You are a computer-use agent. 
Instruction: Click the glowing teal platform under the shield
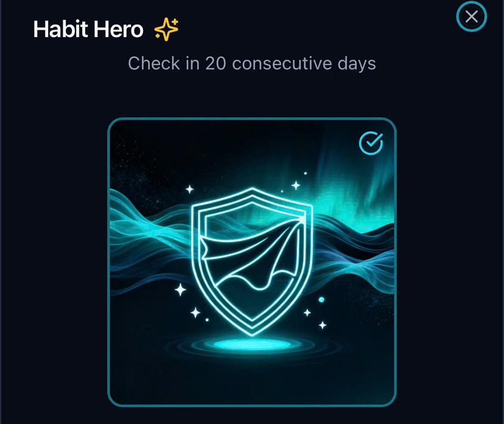[x=252, y=345]
